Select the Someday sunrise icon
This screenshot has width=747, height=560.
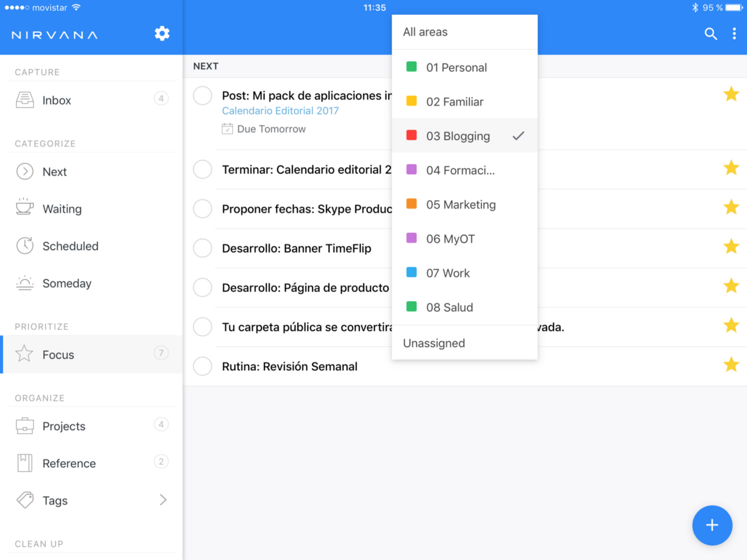pos(24,283)
